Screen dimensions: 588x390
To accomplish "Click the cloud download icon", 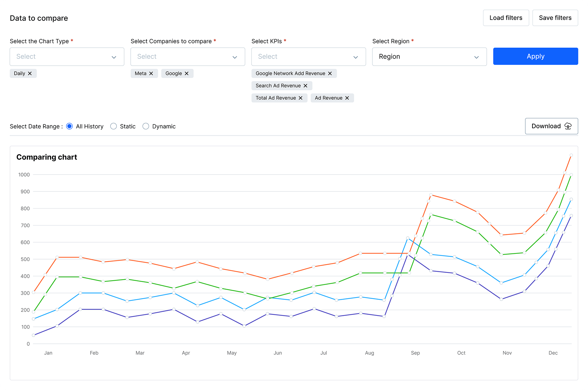I will 568,126.
